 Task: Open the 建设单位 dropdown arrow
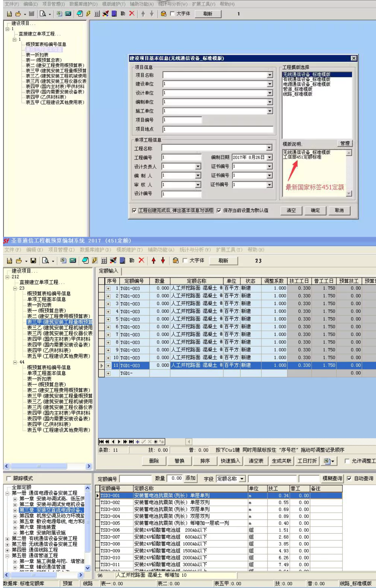click(270, 84)
